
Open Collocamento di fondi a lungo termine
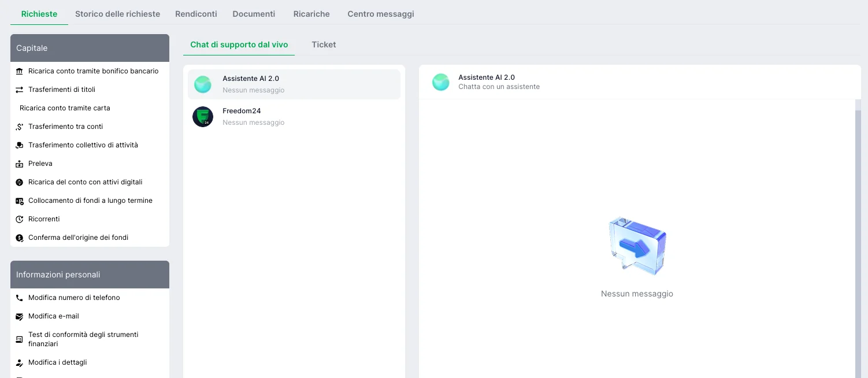90,201
